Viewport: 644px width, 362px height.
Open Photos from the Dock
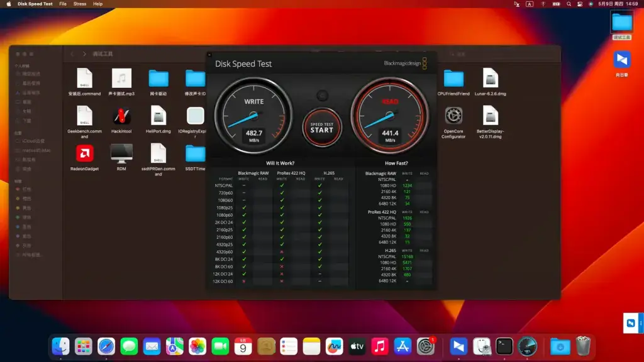click(x=197, y=346)
